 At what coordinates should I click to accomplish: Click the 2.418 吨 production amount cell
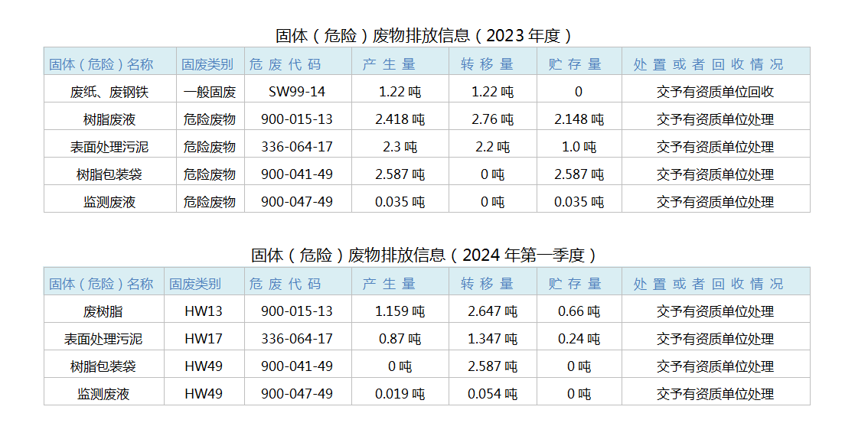(x=400, y=119)
